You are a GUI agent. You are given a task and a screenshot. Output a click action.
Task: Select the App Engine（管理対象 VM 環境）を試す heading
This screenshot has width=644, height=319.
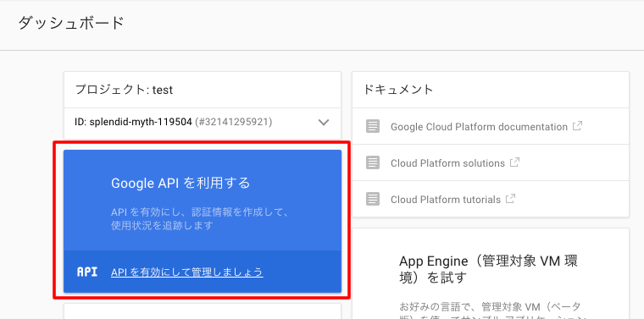point(489,269)
